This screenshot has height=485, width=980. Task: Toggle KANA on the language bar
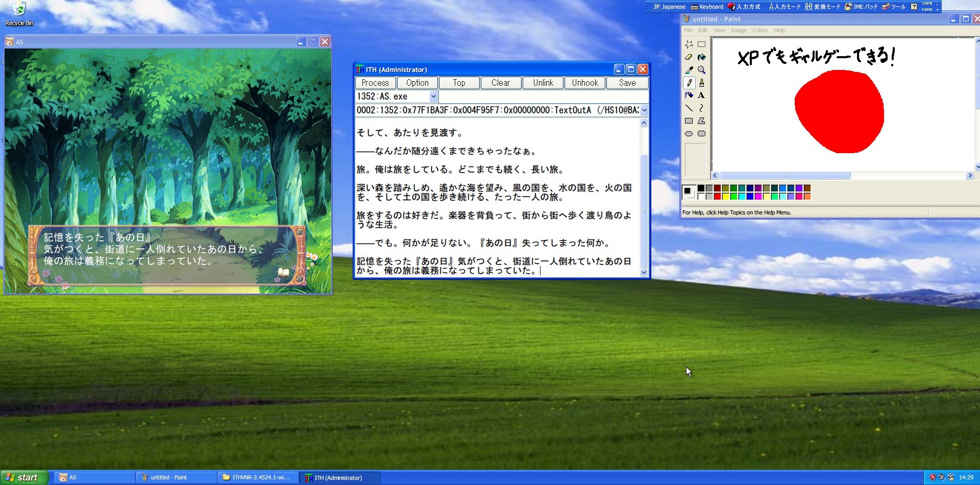pos(927,10)
